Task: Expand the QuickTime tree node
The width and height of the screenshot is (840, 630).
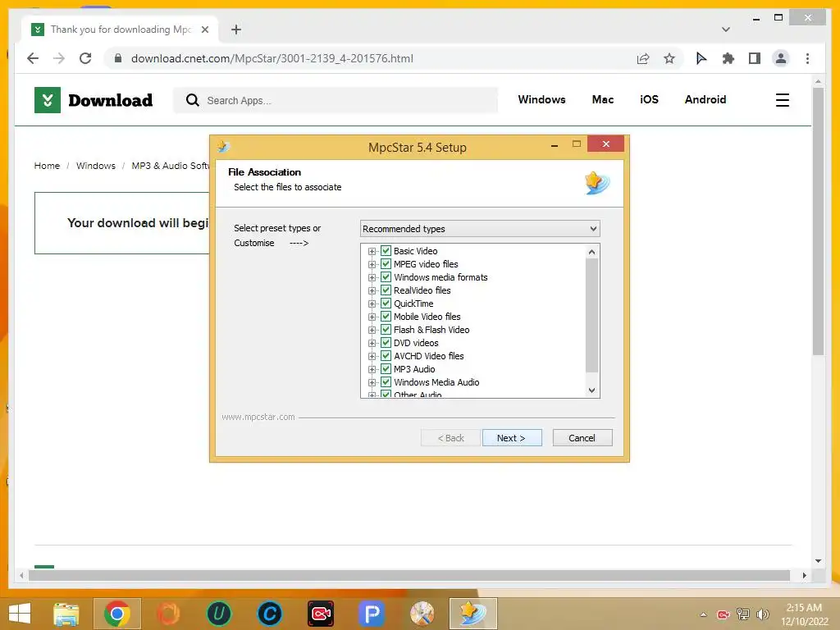Action: click(x=372, y=304)
